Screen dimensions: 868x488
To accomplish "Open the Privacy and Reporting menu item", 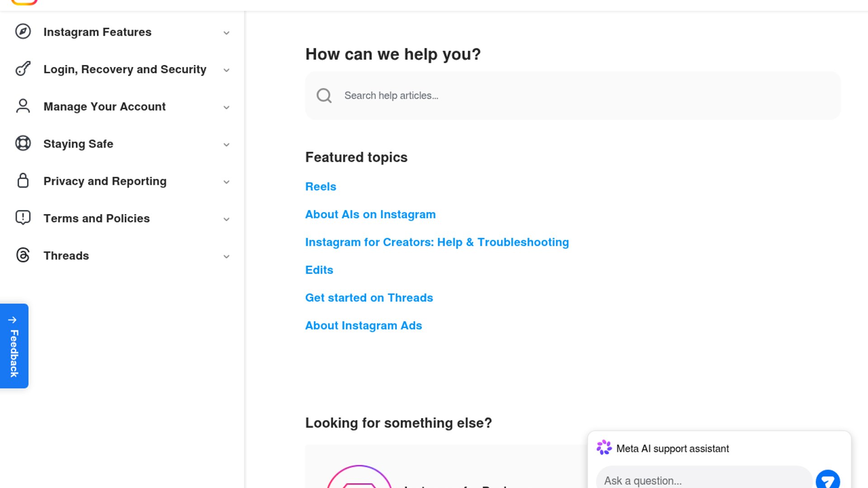I will (x=105, y=181).
